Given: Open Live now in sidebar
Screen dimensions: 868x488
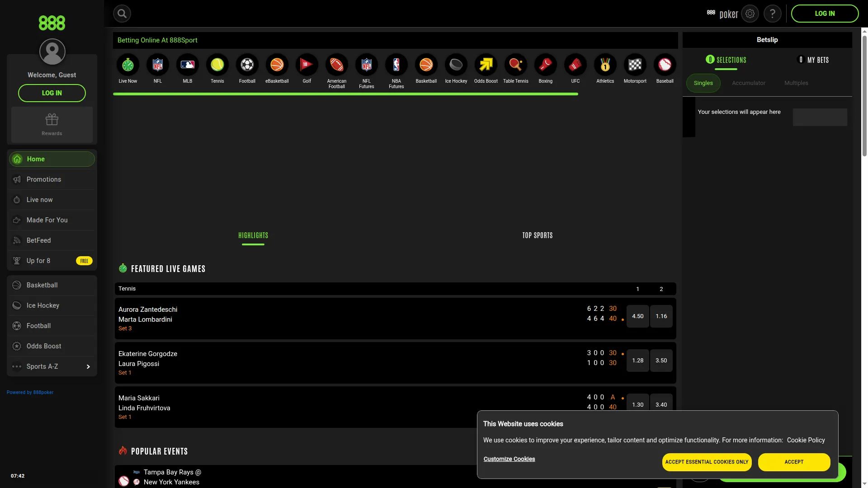Looking at the screenshot, I should point(52,200).
